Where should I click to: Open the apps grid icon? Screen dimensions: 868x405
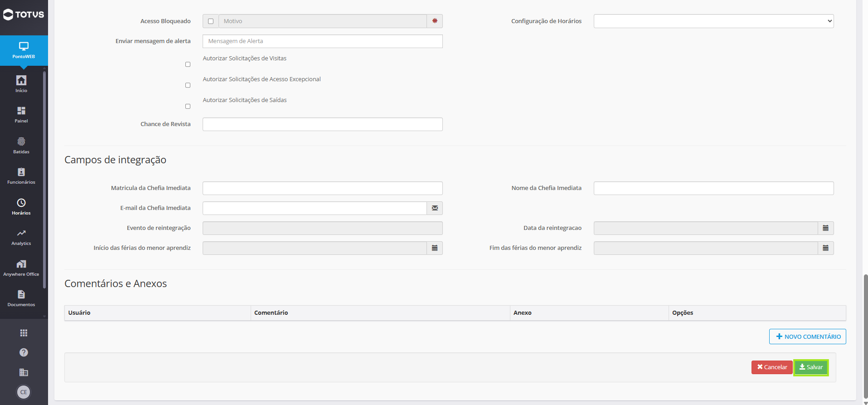point(24,333)
